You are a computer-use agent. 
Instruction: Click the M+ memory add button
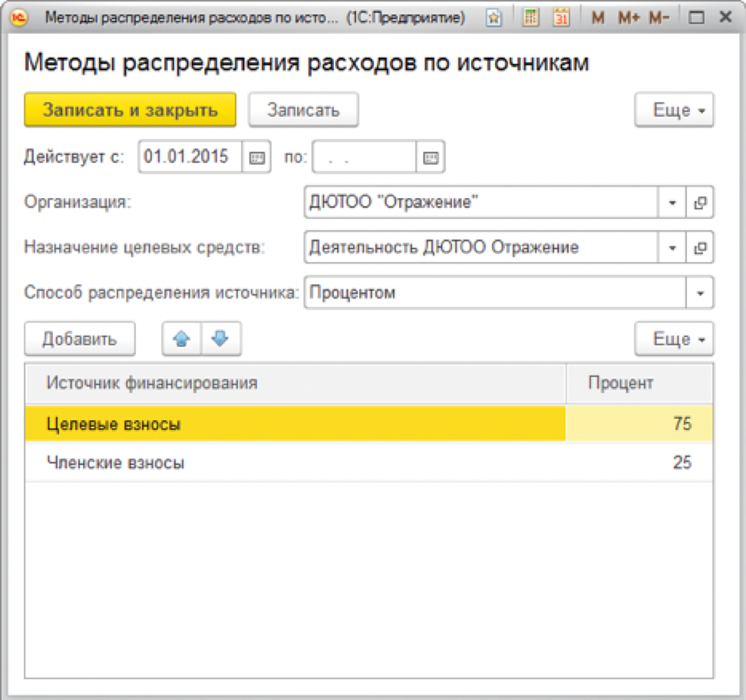point(629,18)
